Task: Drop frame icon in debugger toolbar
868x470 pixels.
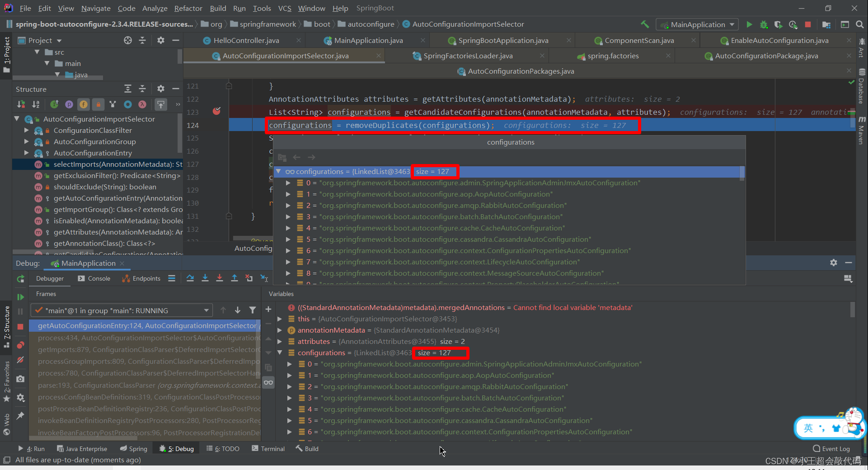Action: pos(249,278)
